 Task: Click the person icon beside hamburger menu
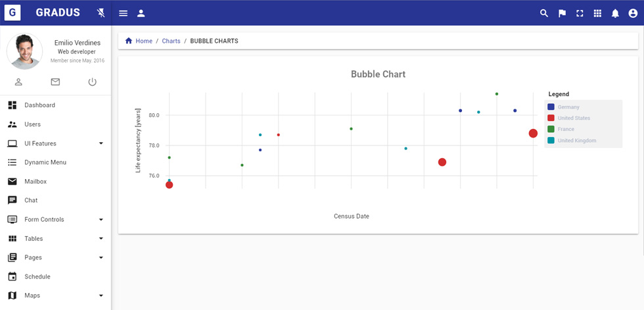click(x=141, y=13)
